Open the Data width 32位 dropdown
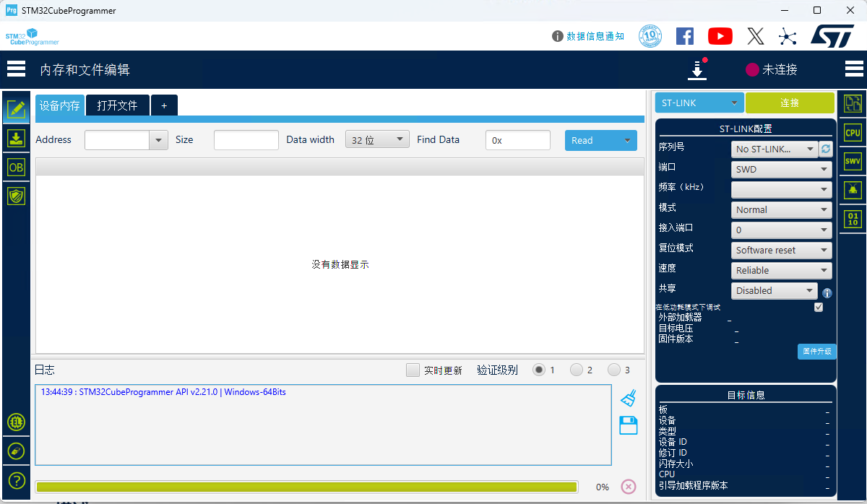Image resolution: width=867 pixels, height=504 pixels. [x=377, y=139]
